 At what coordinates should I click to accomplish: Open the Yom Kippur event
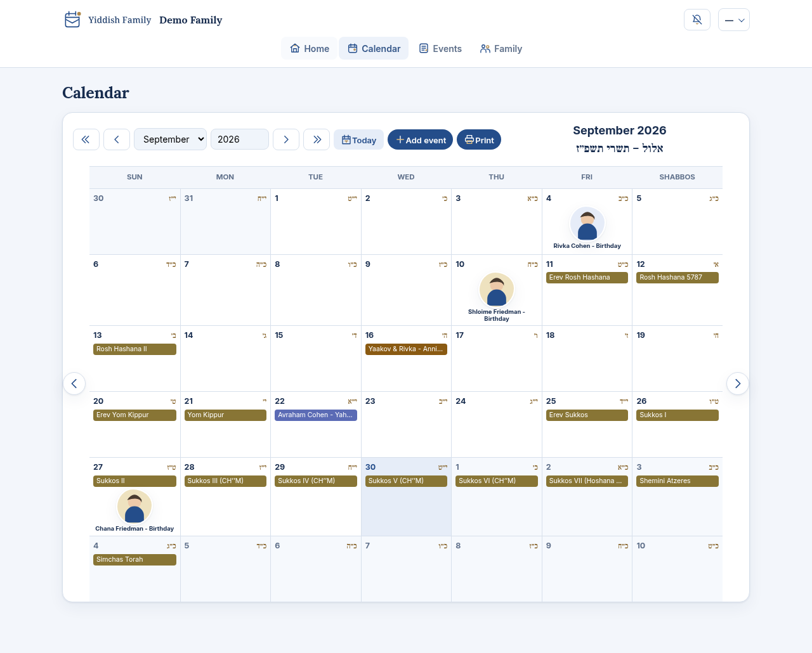225,415
